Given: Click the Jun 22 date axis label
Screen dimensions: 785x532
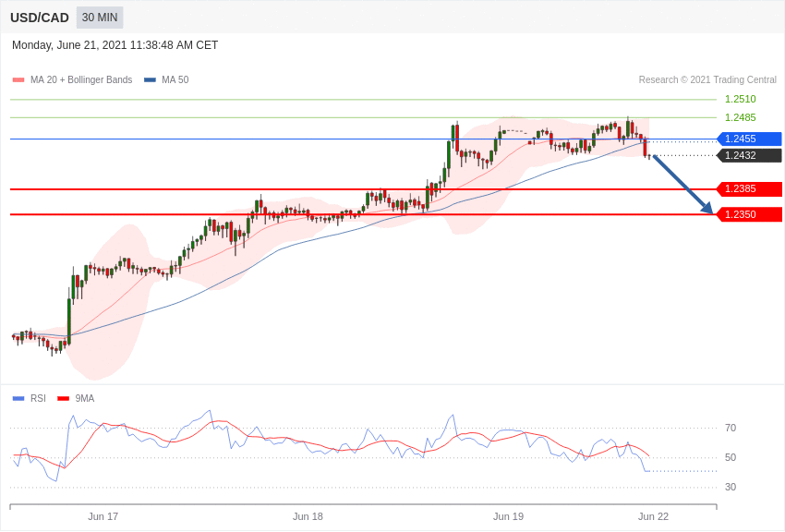Looking at the screenshot, I should (x=653, y=516).
